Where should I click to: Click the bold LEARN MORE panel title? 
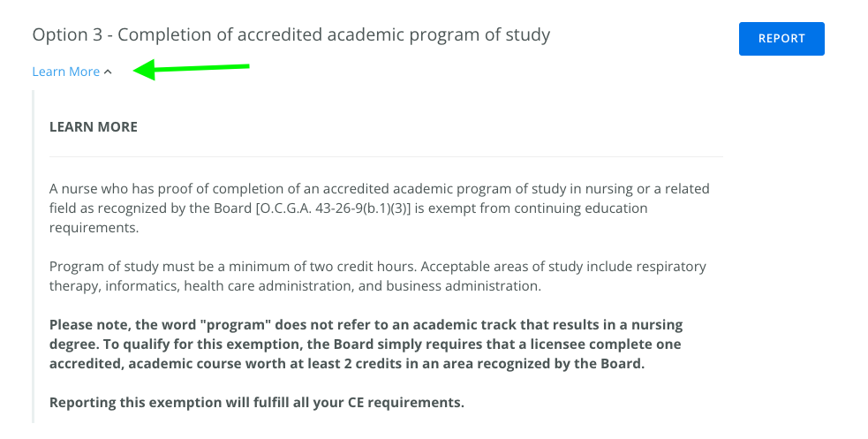[94, 127]
